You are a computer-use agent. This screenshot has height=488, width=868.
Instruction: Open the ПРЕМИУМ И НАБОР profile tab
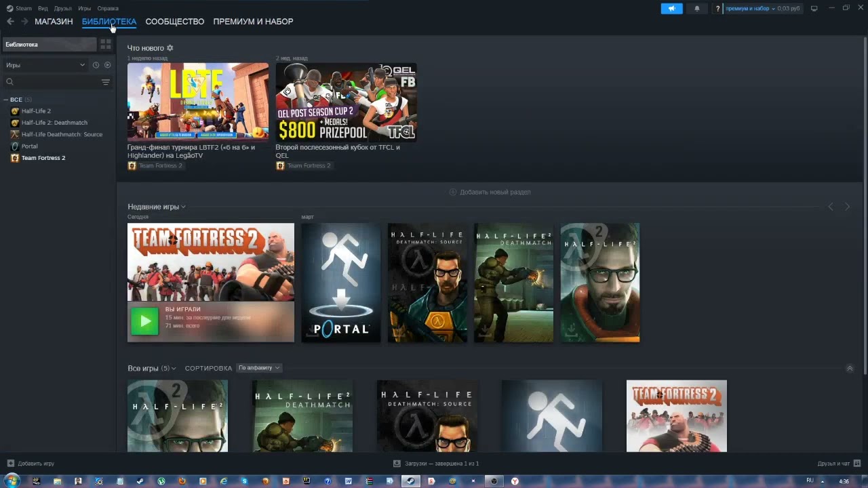[253, 22]
